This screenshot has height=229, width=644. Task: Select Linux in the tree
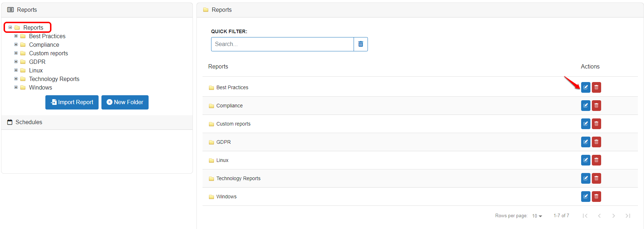[x=36, y=70]
